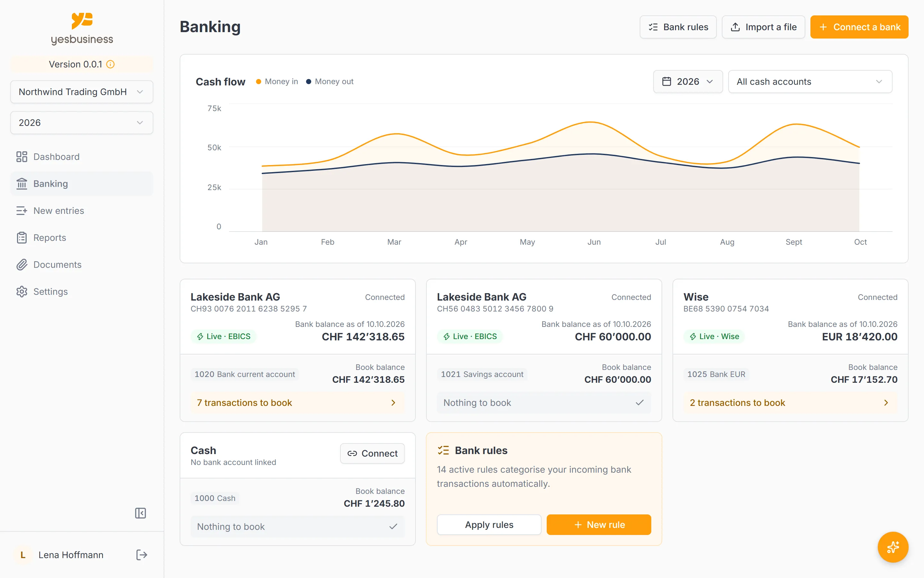924x578 pixels.
Task: Open the AI assistant sparkle button
Action: [x=893, y=547]
